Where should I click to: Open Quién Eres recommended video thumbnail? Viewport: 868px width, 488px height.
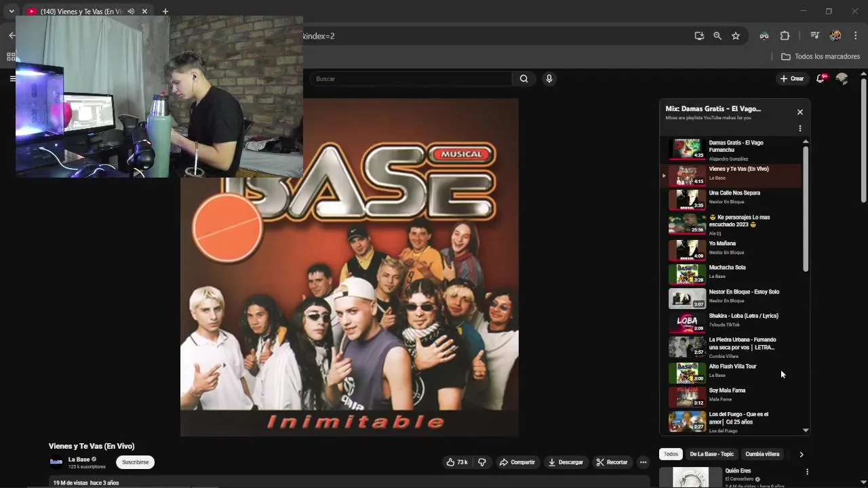pos(690,477)
